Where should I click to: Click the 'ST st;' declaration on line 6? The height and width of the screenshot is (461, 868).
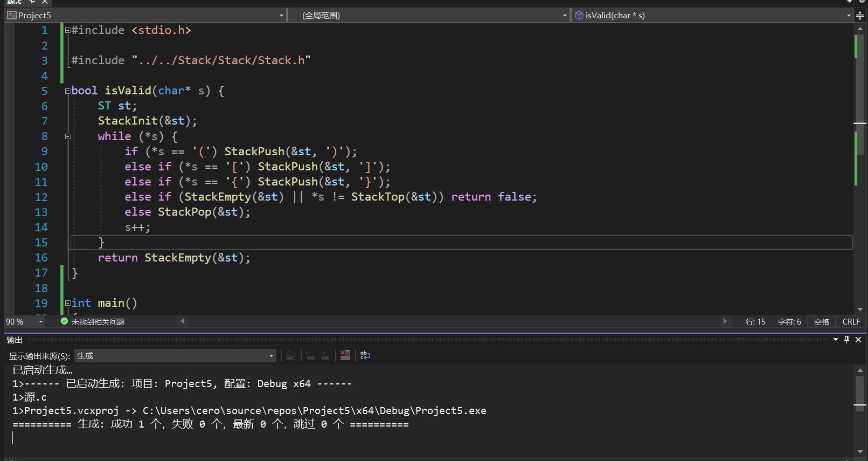(117, 106)
